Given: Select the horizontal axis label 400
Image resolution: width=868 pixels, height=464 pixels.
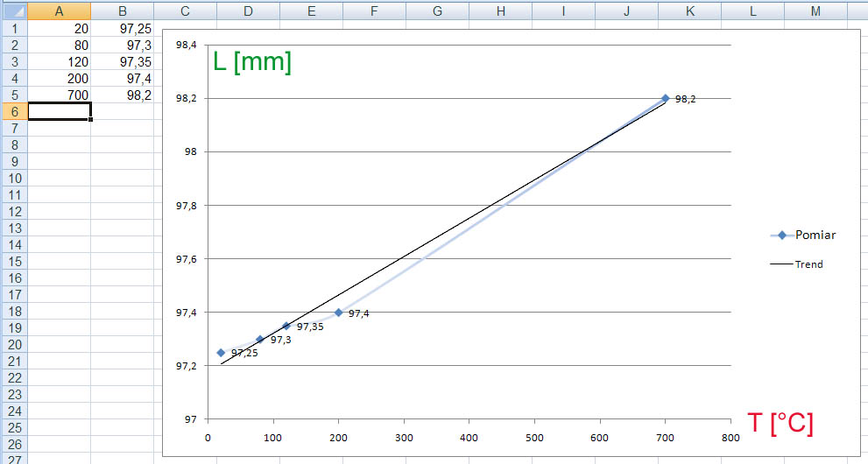Looking at the screenshot, I should 469,437.
